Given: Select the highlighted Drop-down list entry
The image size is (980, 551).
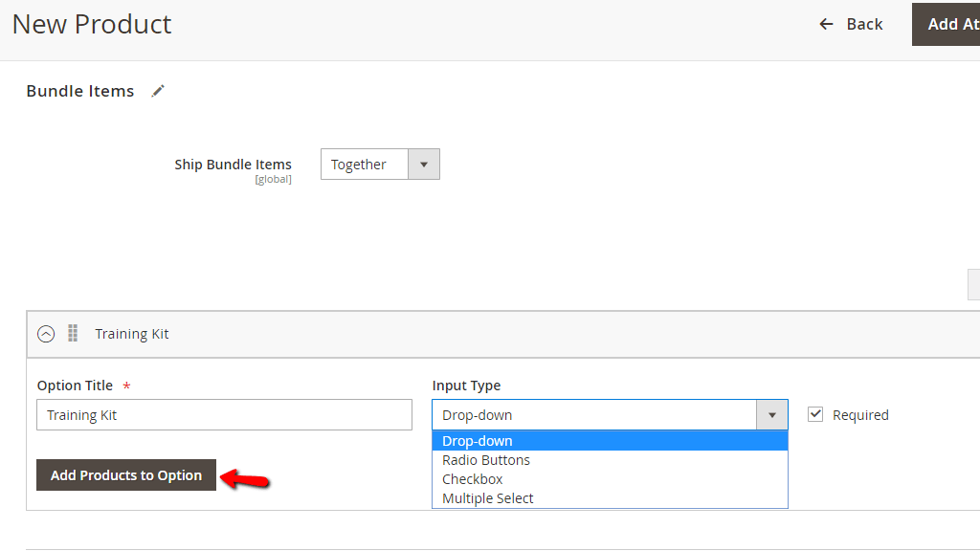Looking at the screenshot, I should pos(479,440).
